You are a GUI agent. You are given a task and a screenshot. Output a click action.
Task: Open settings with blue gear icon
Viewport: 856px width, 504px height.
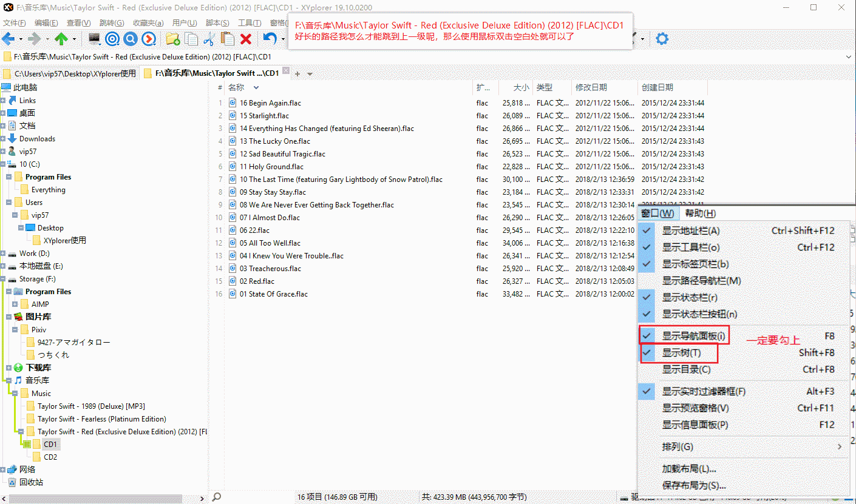tap(662, 39)
